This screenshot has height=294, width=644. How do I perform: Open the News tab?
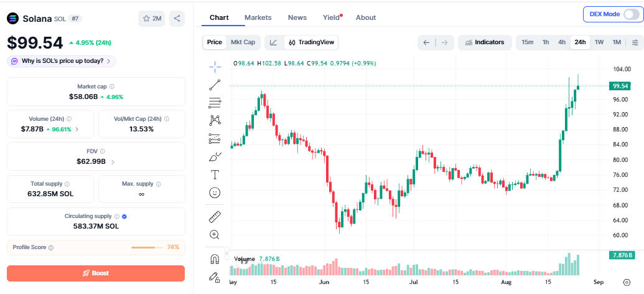point(297,17)
